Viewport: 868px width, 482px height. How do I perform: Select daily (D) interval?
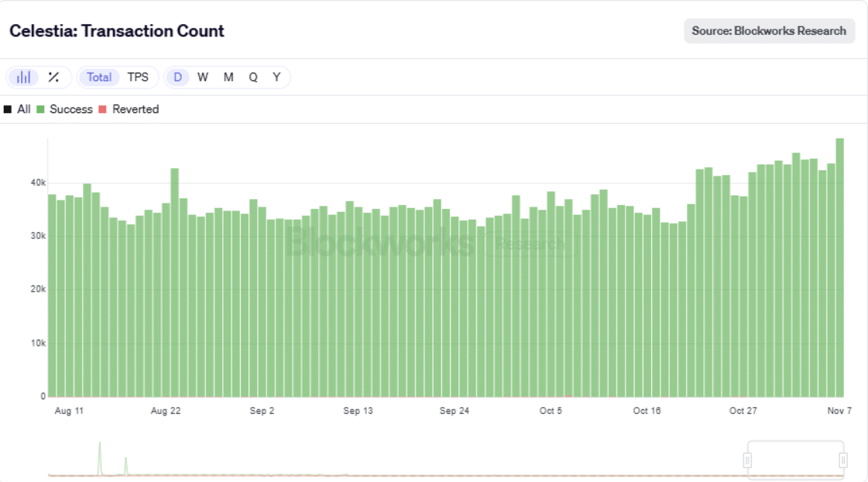tap(178, 77)
